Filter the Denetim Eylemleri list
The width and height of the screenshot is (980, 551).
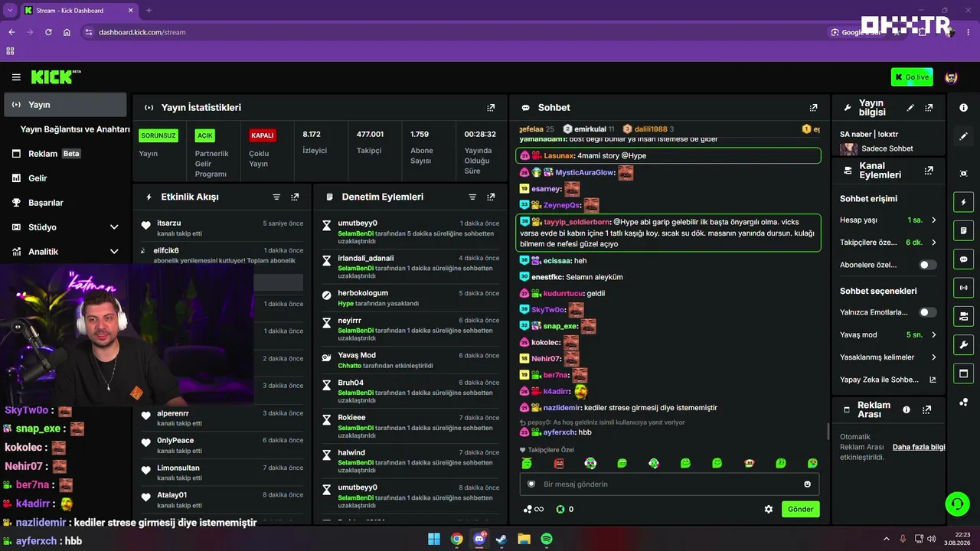coord(472,197)
